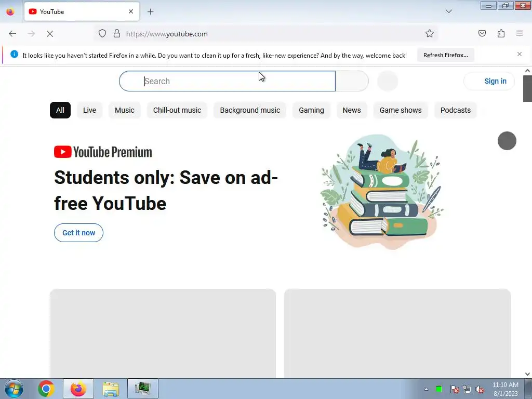Select the All filter chip
The height and width of the screenshot is (399, 532).
(x=60, y=110)
